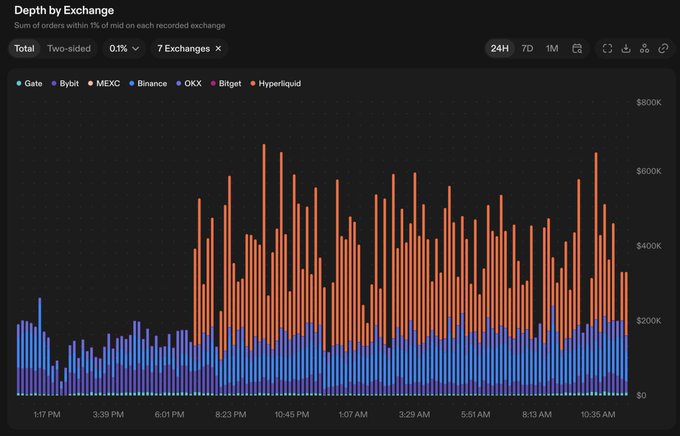The width and height of the screenshot is (680, 436).
Task: Toggle Bitget series in legend
Action: click(x=226, y=83)
